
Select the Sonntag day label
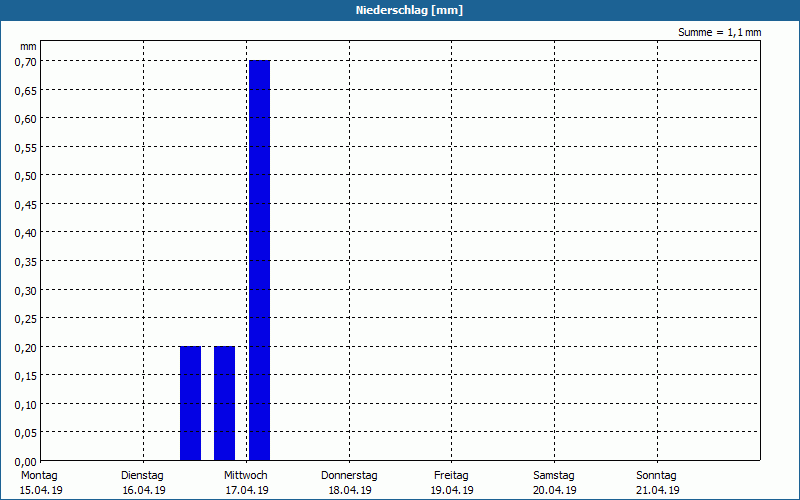[656, 476]
